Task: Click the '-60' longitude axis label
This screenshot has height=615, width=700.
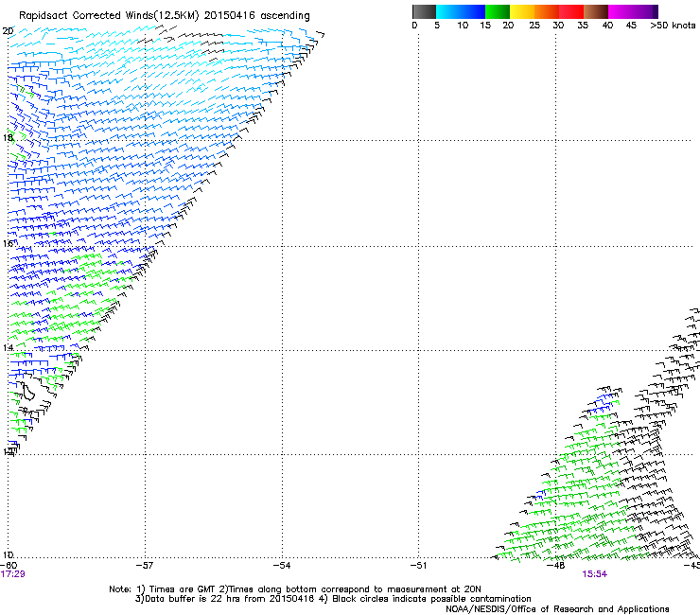Action: (x=9, y=566)
